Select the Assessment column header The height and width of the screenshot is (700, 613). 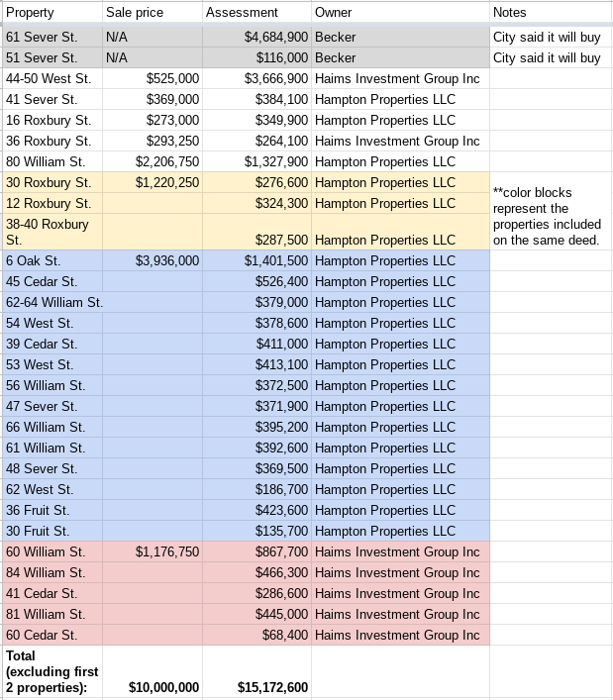pyautogui.click(x=242, y=13)
